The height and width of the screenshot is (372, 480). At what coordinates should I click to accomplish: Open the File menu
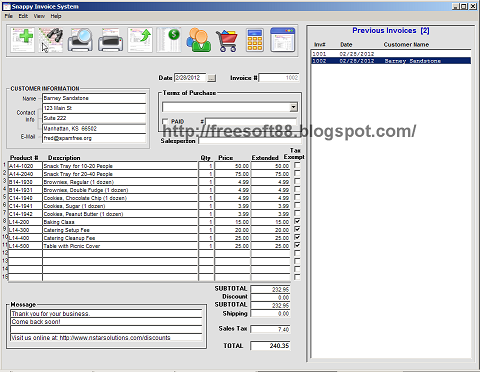[9, 16]
